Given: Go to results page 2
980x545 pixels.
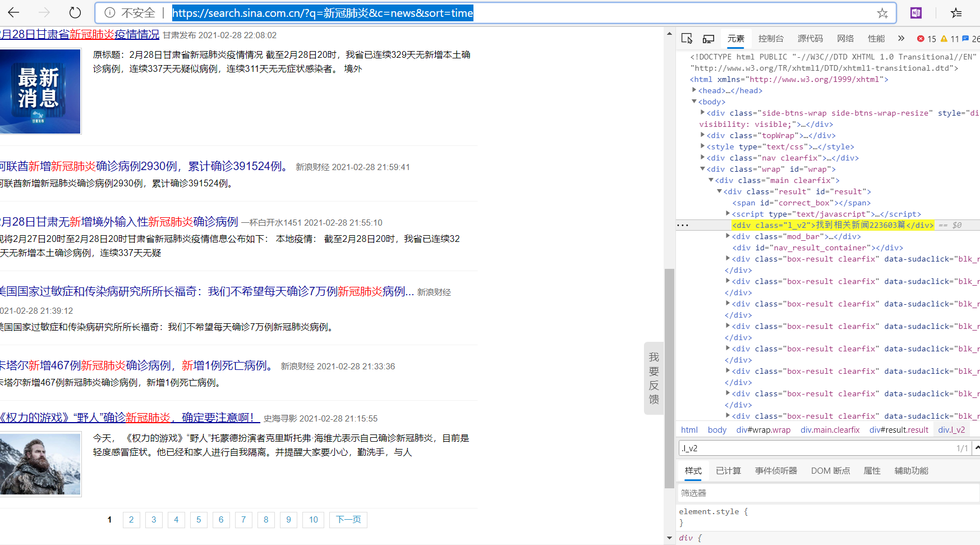Looking at the screenshot, I should (131, 520).
